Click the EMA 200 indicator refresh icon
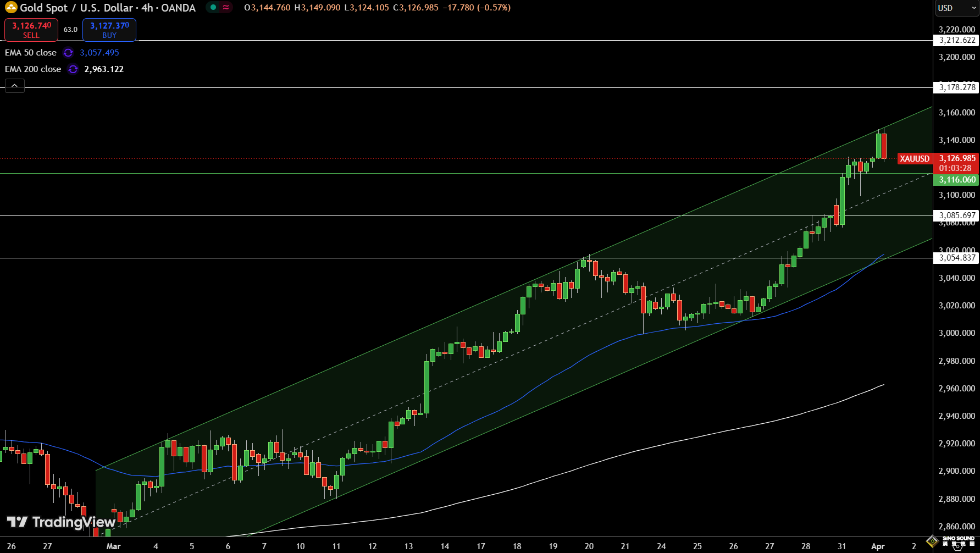 coord(73,69)
